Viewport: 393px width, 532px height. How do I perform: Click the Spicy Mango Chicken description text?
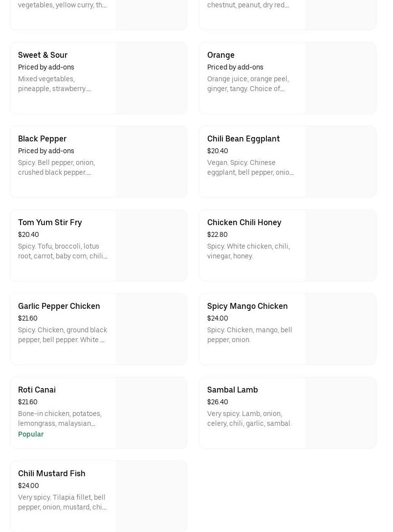click(x=250, y=335)
